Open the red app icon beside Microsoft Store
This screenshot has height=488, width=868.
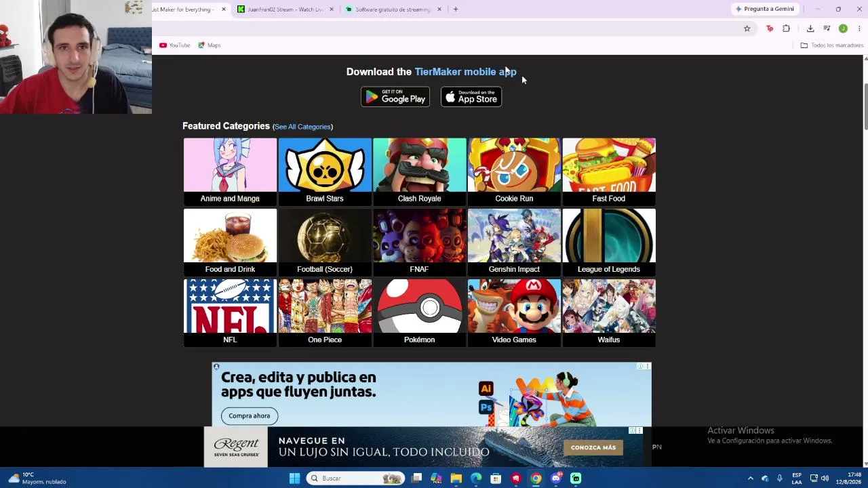pyautogui.click(x=516, y=479)
